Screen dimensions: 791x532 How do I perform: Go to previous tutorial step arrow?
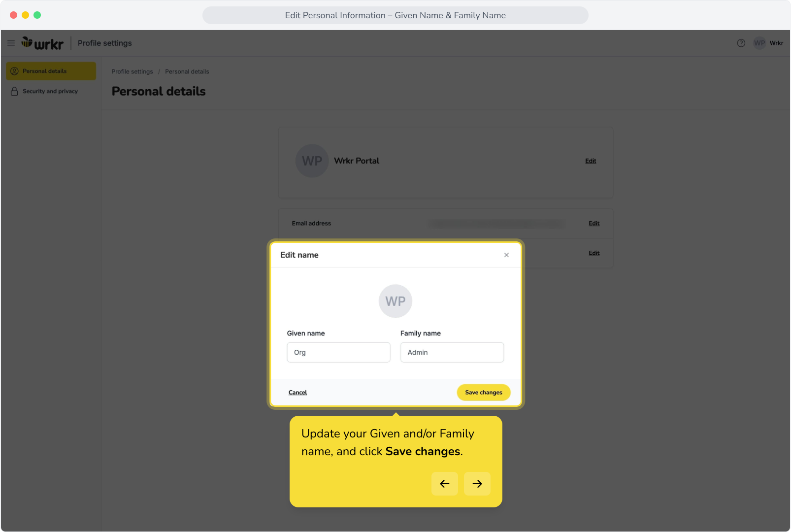pos(445,484)
